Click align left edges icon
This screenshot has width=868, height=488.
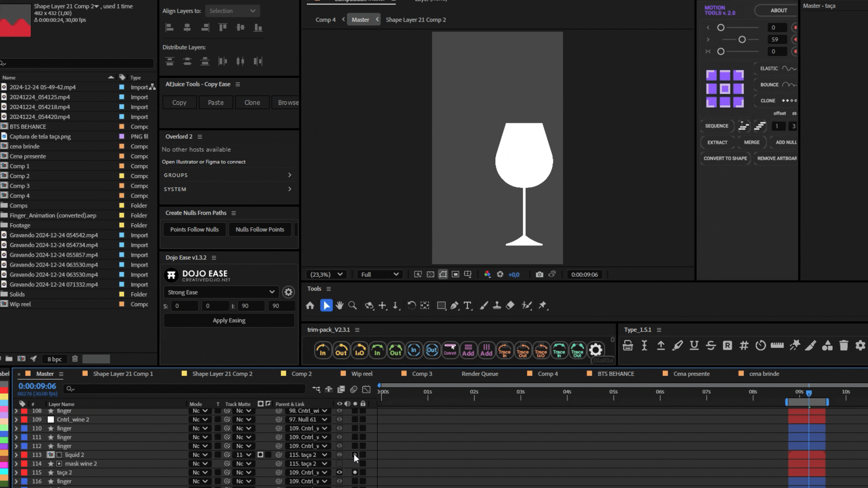click(170, 28)
